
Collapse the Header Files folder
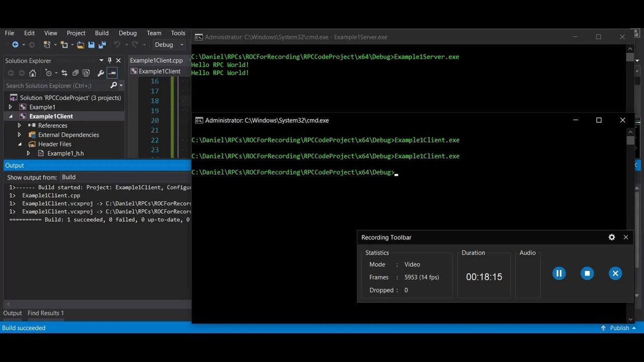coord(19,144)
